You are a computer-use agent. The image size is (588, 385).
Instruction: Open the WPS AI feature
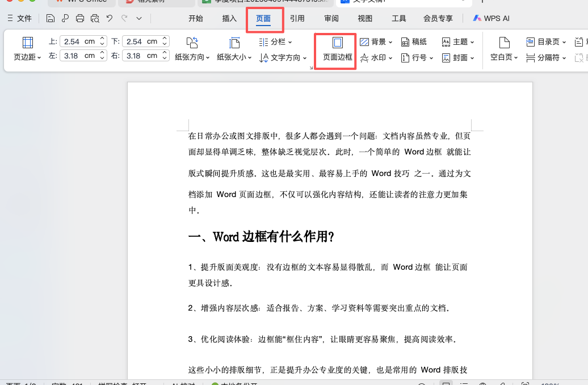click(490, 18)
